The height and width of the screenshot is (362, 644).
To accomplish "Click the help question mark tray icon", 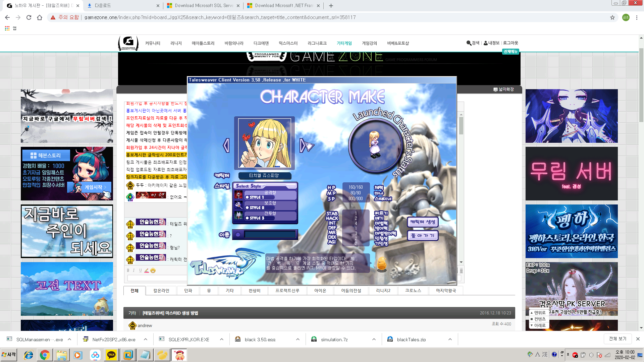I will (554, 354).
